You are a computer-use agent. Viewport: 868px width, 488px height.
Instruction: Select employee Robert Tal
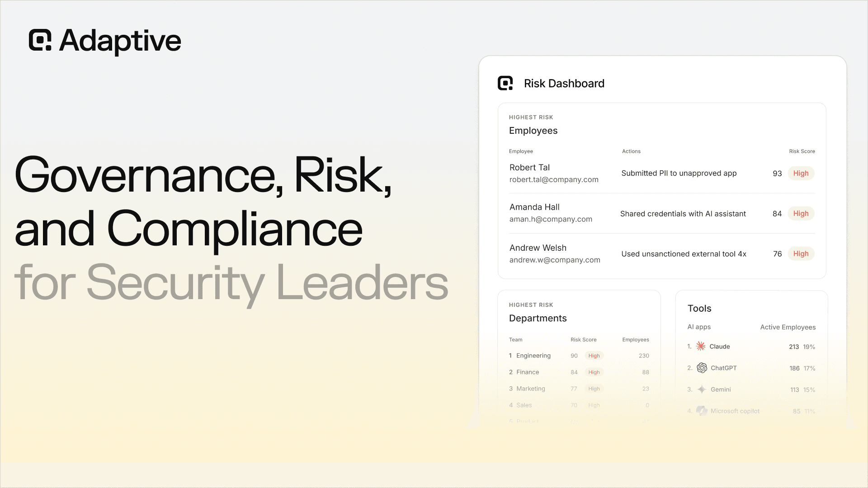[x=529, y=168]
